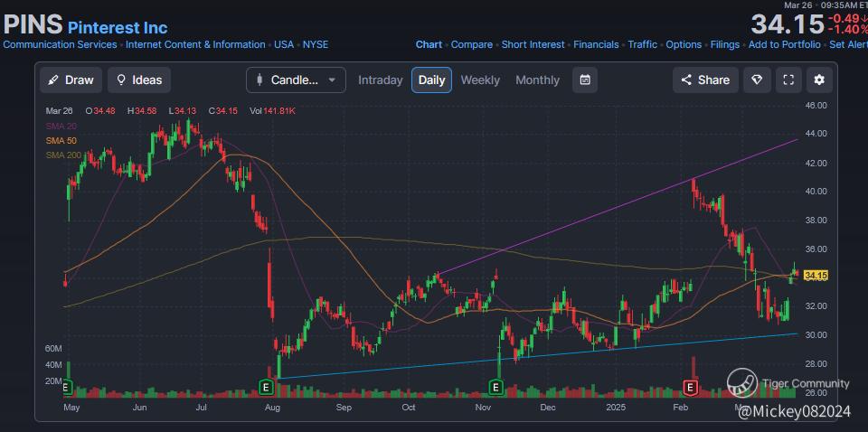This screenshot has width=868, height=432.
Task: Click the lightbulb icon in Ideas
Action: [120, 80]
